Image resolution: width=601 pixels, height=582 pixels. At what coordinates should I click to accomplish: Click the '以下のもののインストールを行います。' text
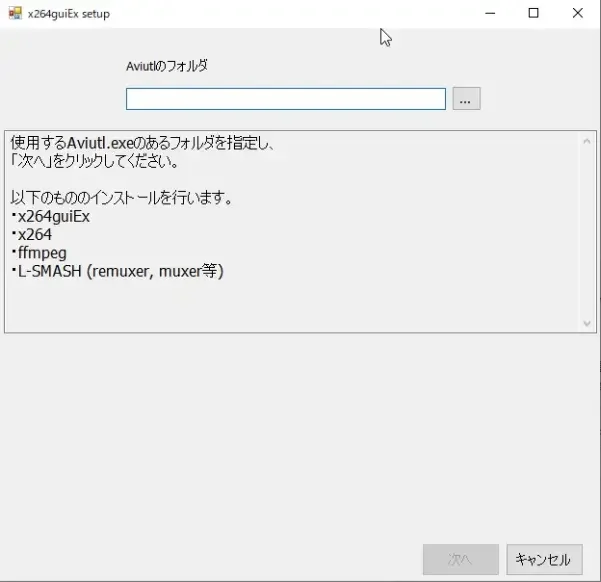point(121,198)
